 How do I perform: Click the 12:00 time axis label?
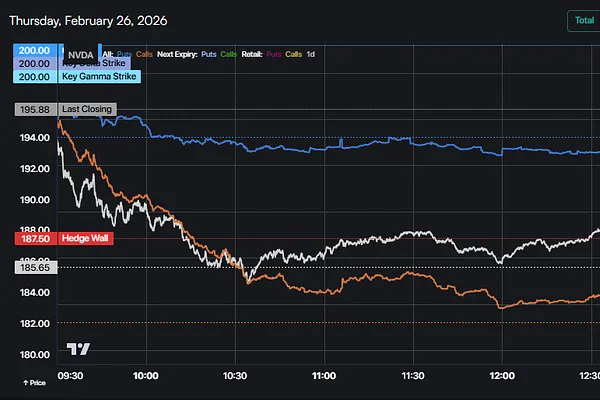(x=501, y=375)
